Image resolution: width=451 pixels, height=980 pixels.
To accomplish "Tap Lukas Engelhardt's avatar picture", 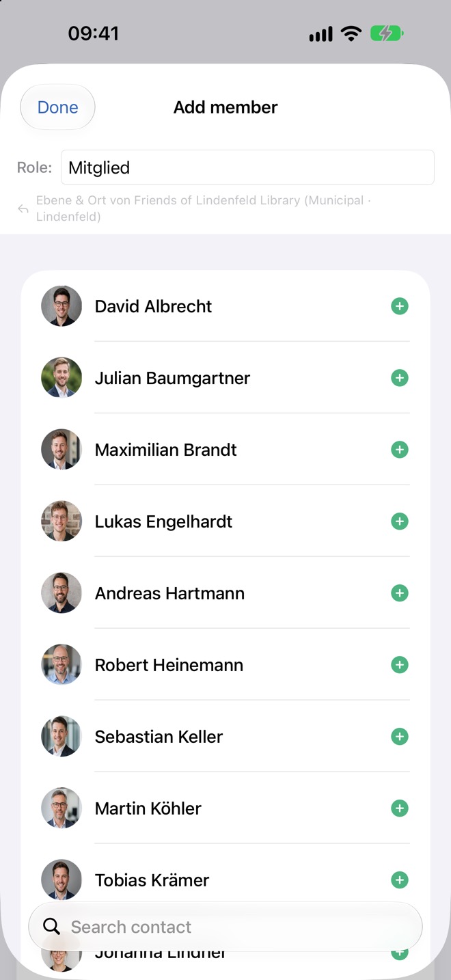I will 61,521.
